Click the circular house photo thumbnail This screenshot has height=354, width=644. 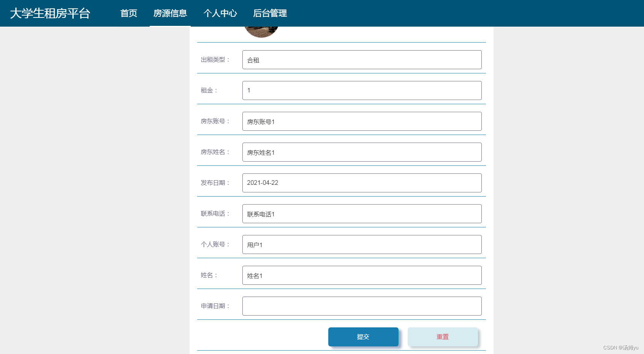[x=261, y=32]
